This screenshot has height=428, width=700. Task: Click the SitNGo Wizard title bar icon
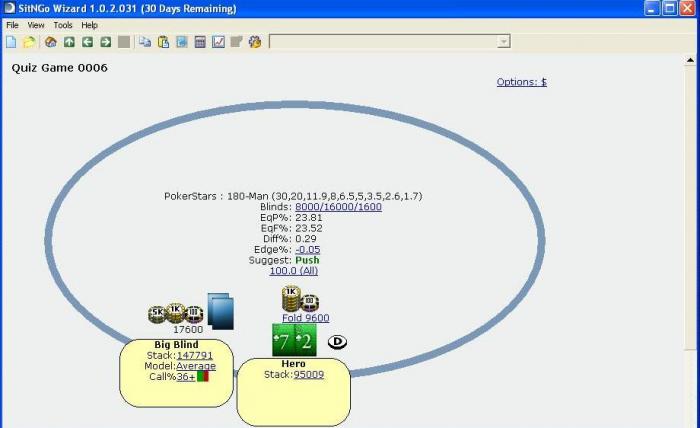[9, 8]
